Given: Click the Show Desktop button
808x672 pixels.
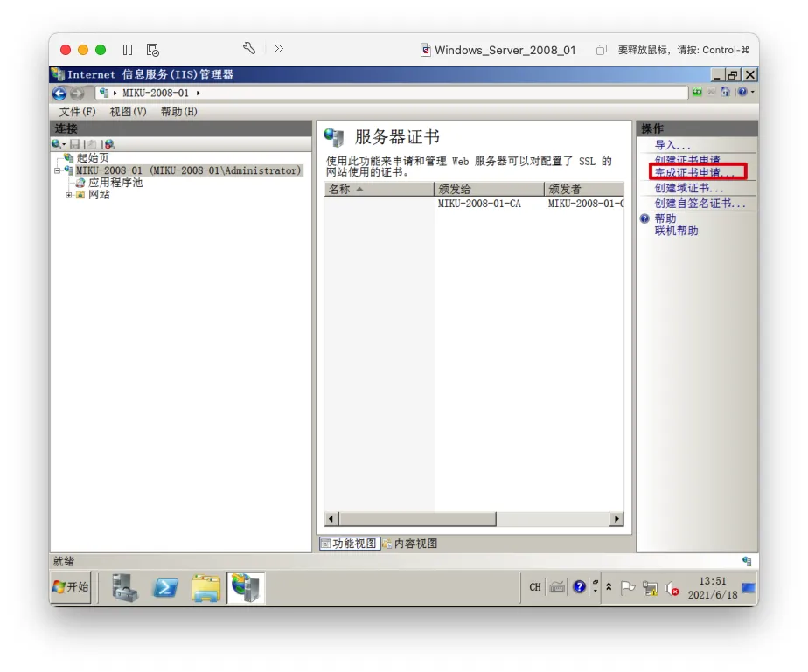Looking at the screenshot, I should point(748,587).
